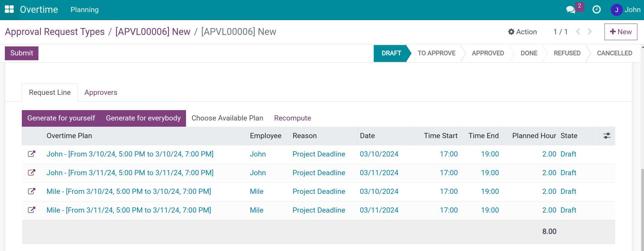The image size is (644, 251).
Task: Open external link for John 3/11/24 line
Action: pyautogui.click(x=32, y=173)
